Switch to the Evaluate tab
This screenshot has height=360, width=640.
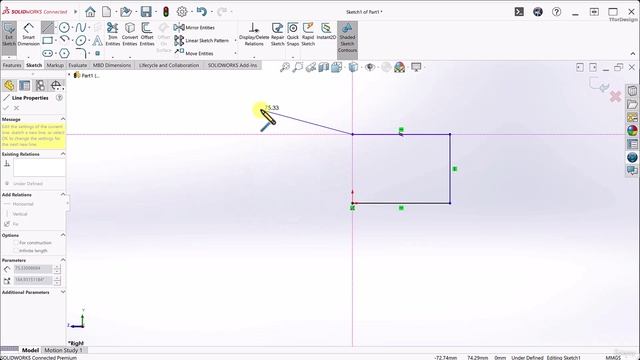78,65
